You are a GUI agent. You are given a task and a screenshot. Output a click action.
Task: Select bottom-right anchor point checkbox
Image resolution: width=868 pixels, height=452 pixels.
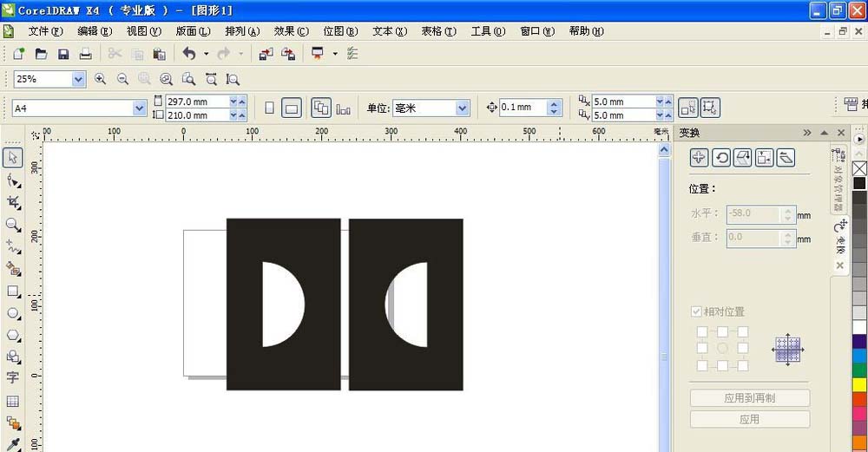point(743,366)
